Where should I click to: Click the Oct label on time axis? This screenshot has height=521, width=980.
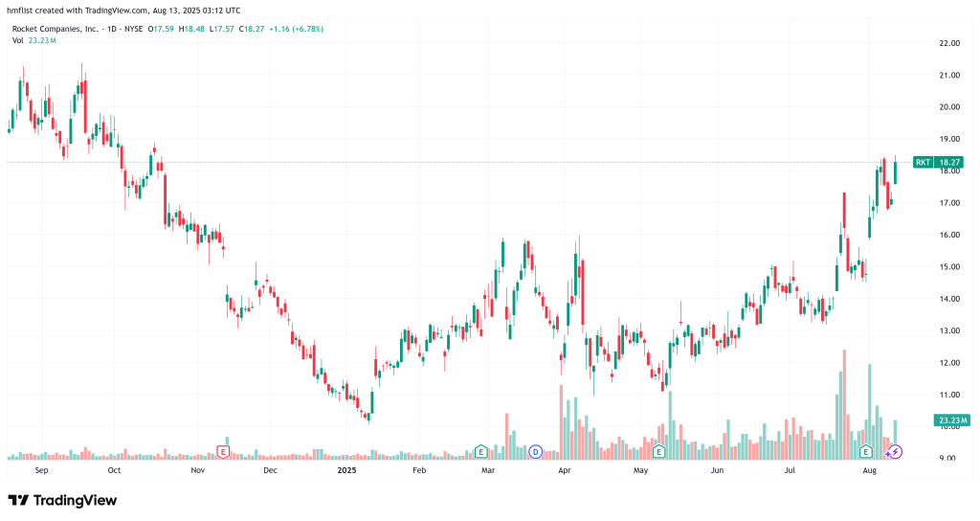coord(114,470)
